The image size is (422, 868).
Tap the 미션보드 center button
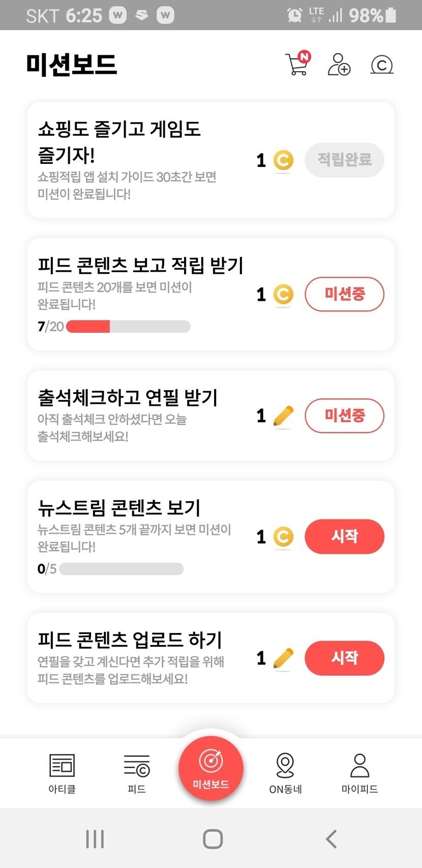pyautogui.click(x=211, y=768)
